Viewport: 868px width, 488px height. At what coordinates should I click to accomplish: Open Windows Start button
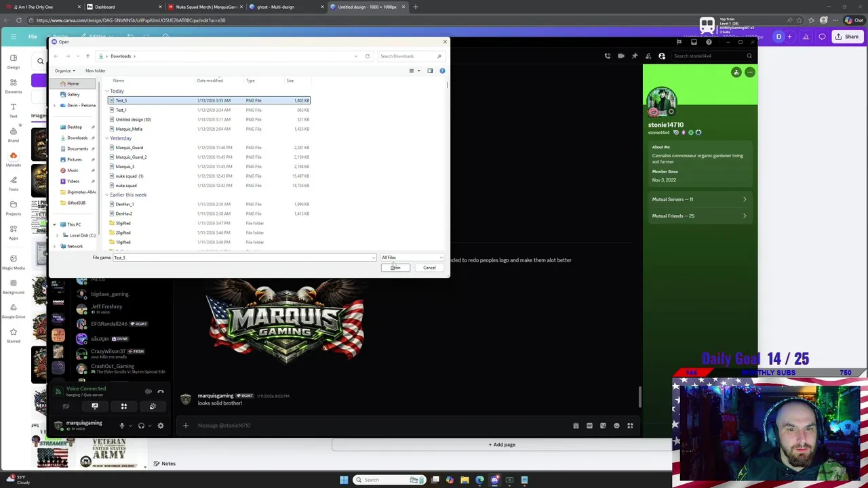pos(344,480)
